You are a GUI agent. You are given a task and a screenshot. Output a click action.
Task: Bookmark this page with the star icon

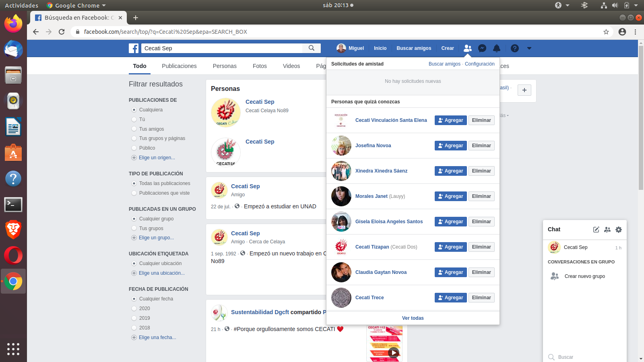coord(606,32)
